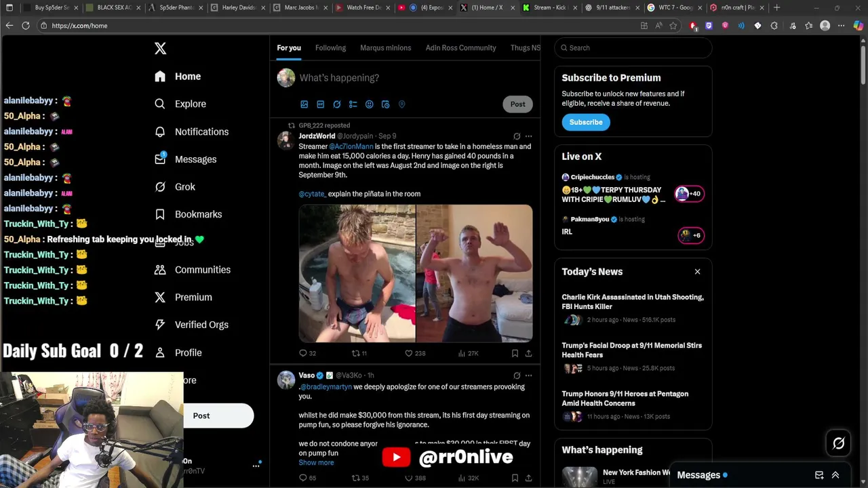Bookmark this page star icon
The image size is (868, 488).
673,26
